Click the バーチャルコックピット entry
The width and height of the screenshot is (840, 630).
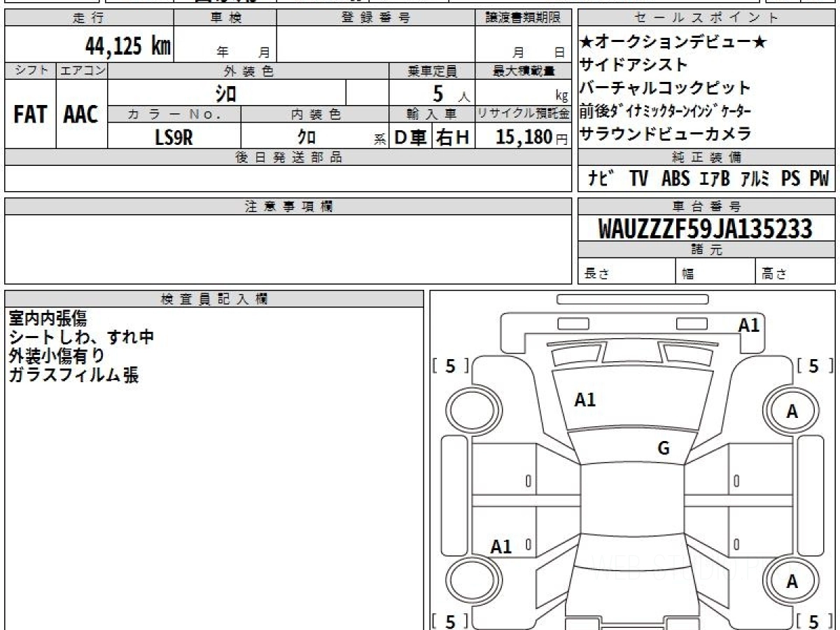(x=665, y=88)
